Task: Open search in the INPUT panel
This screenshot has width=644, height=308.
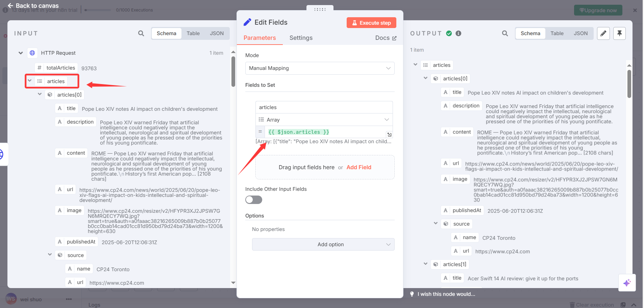Action: (141, 33)
